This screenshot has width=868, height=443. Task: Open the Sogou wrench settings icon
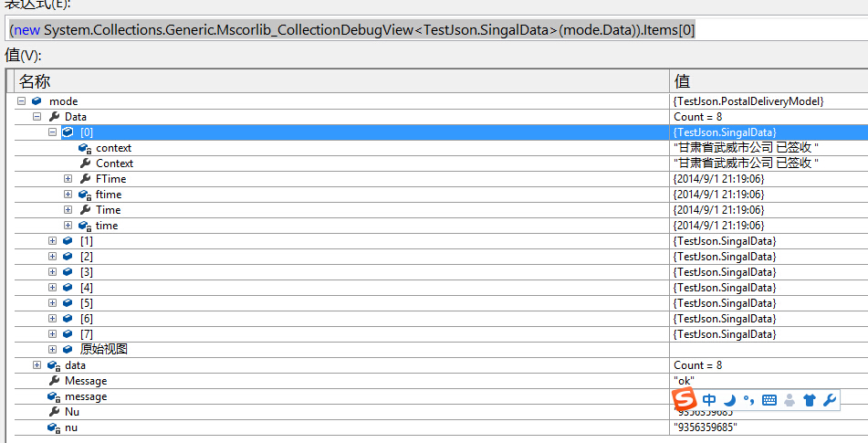click(x=829, y=400)
